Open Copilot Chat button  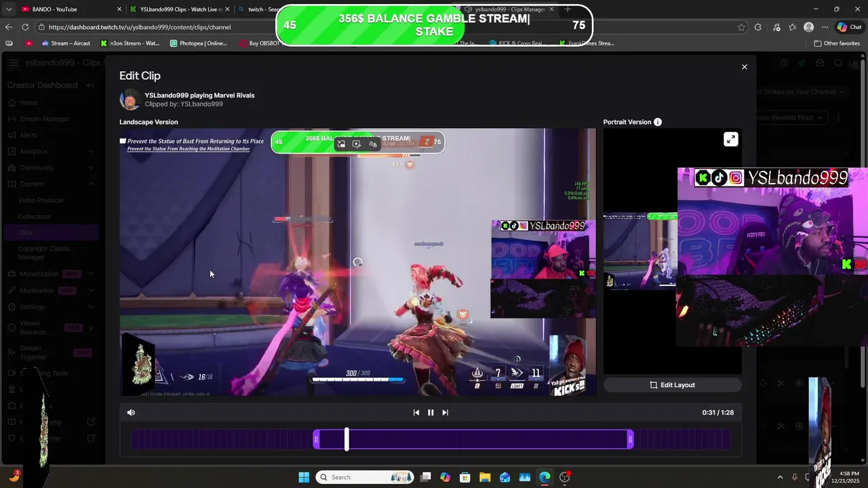[849, 27]
